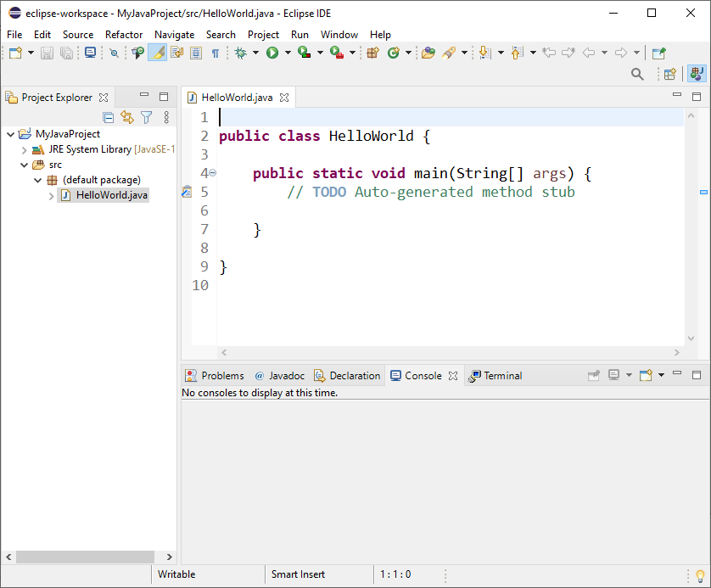
Task: Activate the Java perspective icon top right
Action: point(696,74)
